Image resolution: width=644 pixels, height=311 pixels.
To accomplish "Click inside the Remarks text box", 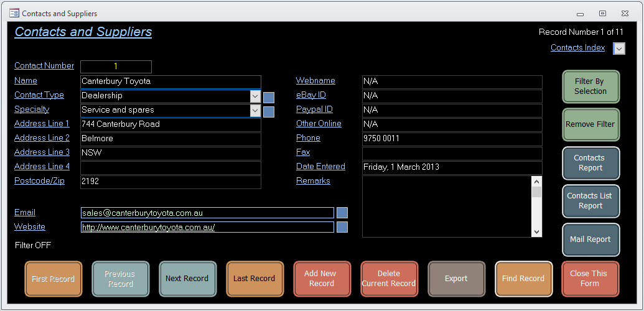I will tap(447, 207).
